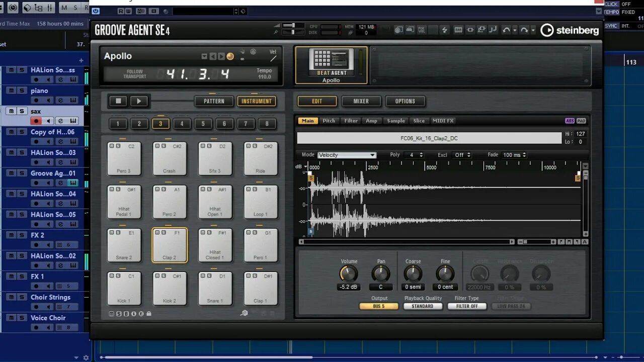Toggle the ABS button in editor
Image resolution: width=644 pixels, height=362 pixels.
click(570, 121)
